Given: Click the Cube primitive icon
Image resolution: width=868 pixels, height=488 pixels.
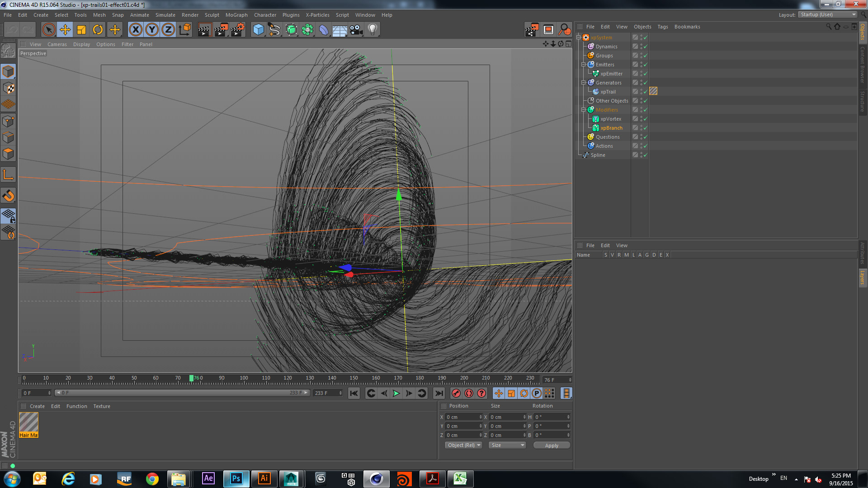Looking at the screenshot, I should 258,30.
